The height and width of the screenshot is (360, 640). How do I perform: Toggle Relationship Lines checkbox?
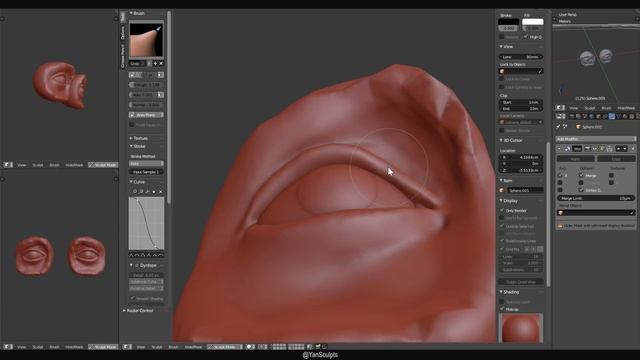(x=502, y=241)
